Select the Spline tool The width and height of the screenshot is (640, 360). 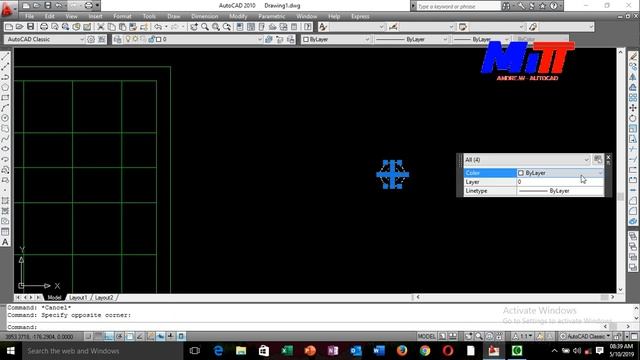(5, 139)
